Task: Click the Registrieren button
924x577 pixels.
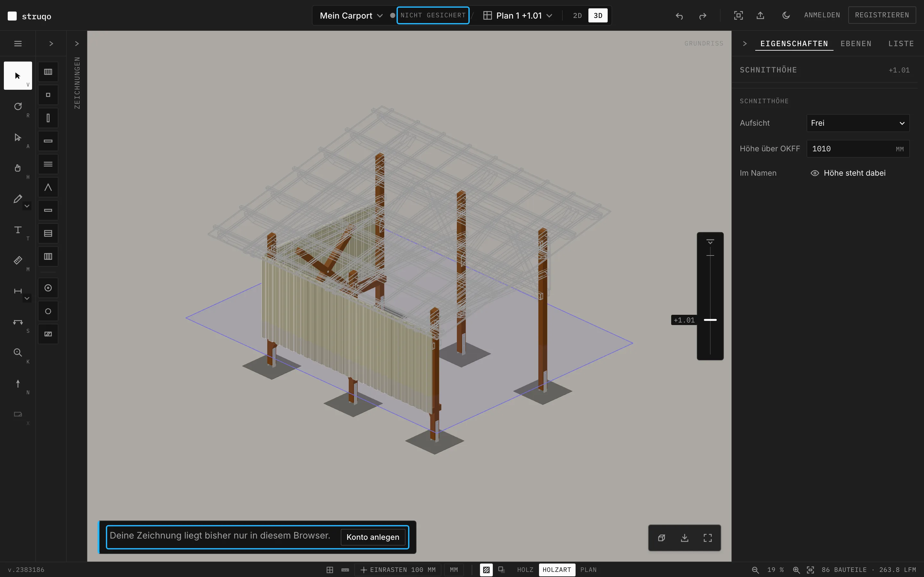Action: pyautogui.click(x=882, y=15)
